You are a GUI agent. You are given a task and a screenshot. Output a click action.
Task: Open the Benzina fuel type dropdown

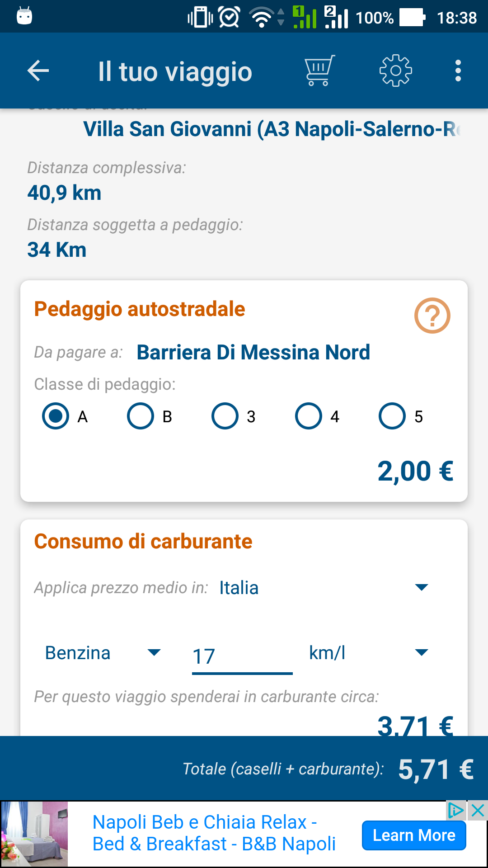pos(103,653)
